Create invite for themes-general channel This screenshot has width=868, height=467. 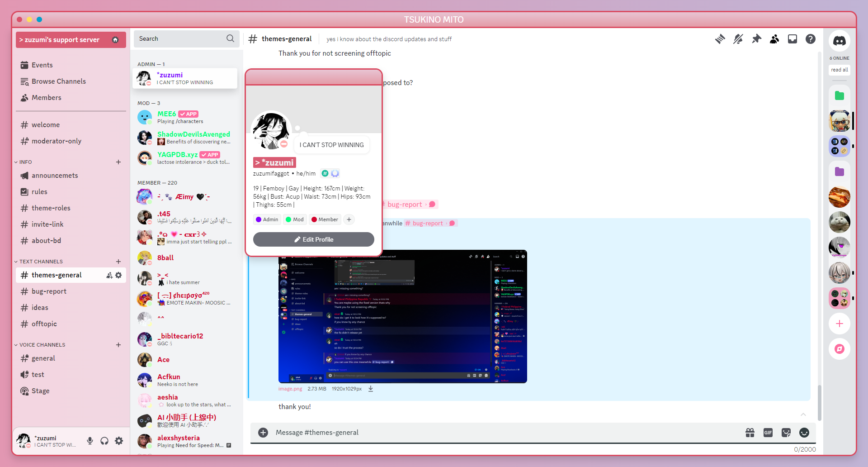109,275
